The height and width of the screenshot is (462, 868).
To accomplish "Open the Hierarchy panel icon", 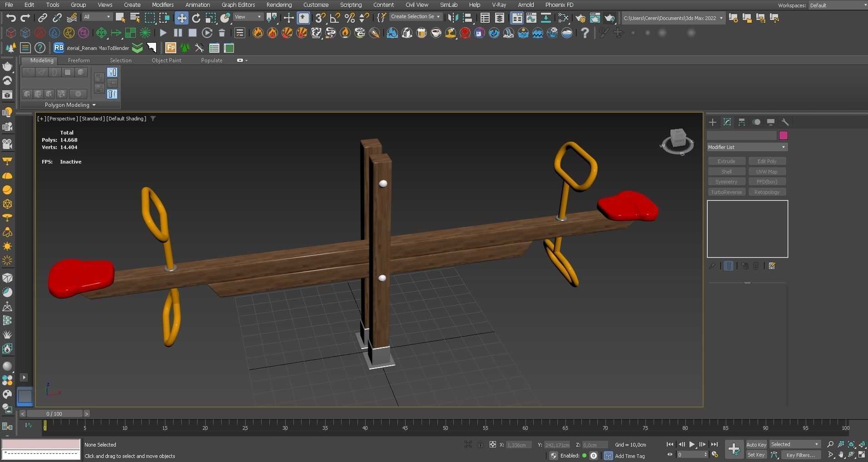I will pos(742,122).
